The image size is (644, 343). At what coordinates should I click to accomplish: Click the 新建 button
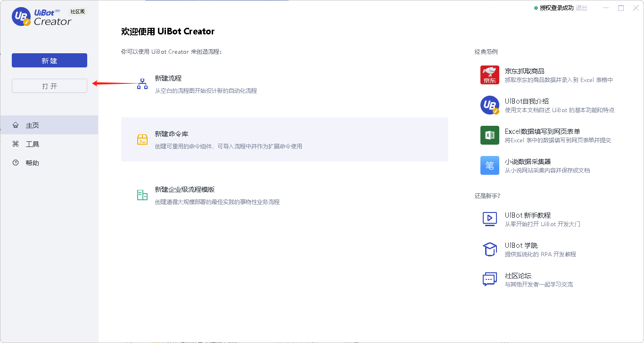point(49,60)
